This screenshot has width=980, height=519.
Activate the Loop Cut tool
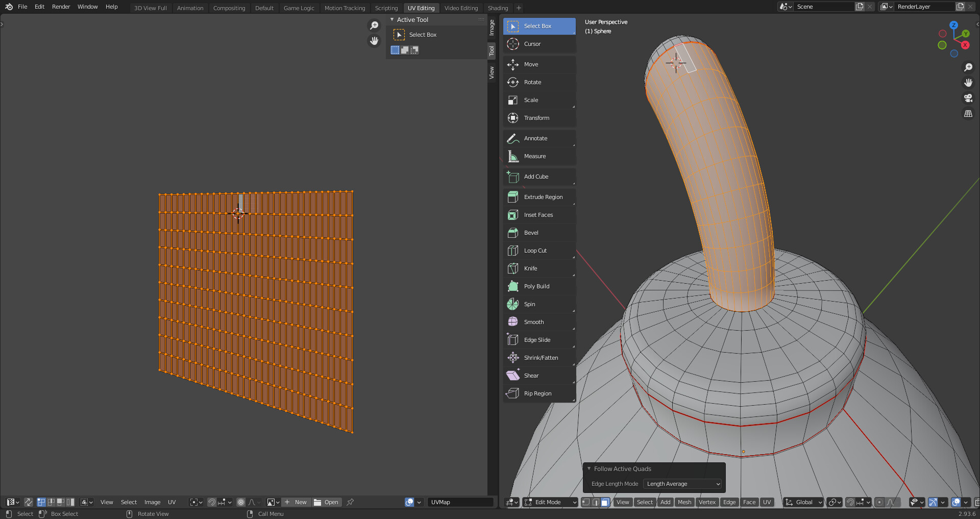tap(539, 251)
